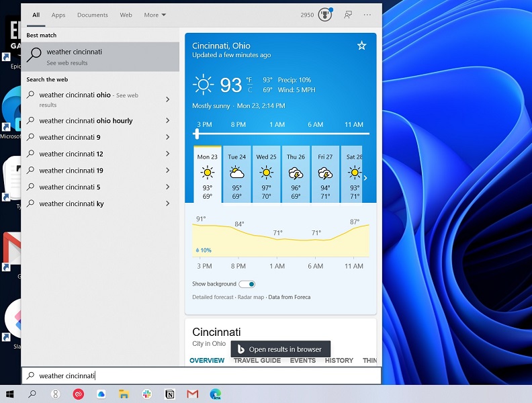The width and height of the screenshot is (532, 403).
Task: Switch temperature unit to Fahrenheit
Action: pos(249,80)
